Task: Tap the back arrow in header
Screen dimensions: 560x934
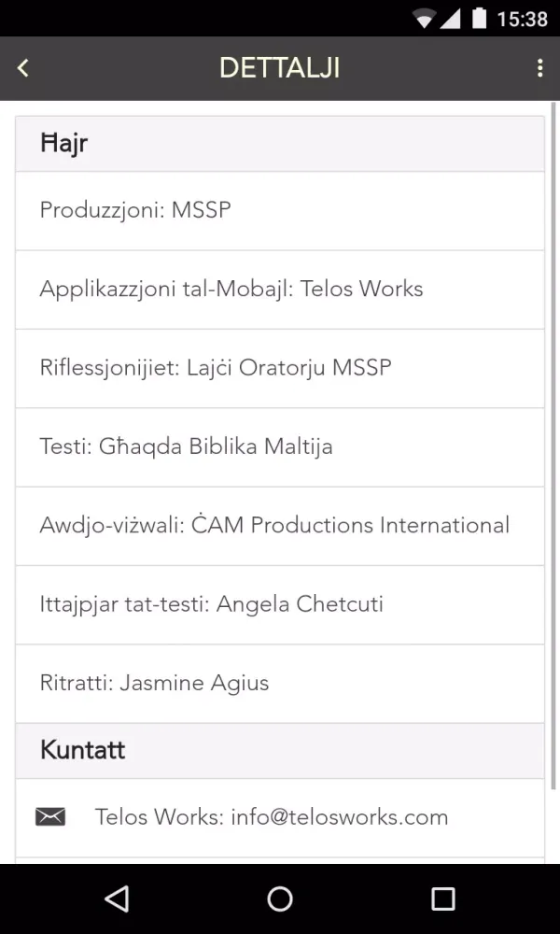Action: [x=22, y=68]
